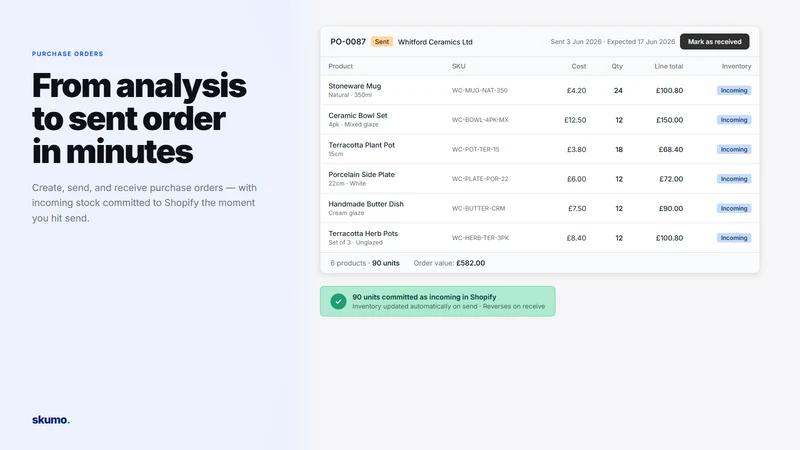The height and width of the screenshot is (450, 800).
Task: Click quantity 24 for Stoneware Mug
Action: tap(618, 91)
